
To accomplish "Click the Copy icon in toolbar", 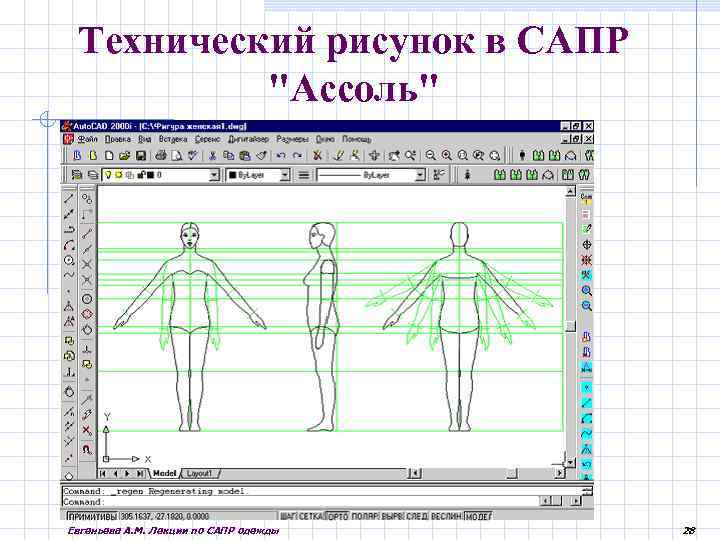I will [228, 156].
